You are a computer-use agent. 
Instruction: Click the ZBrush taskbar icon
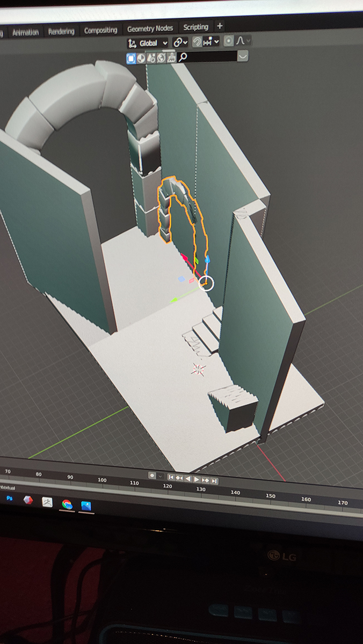click(47, 502)
